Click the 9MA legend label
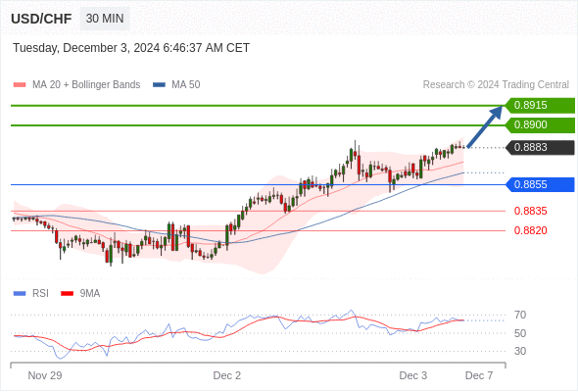 pyautogui.click(x=90, y=294)
